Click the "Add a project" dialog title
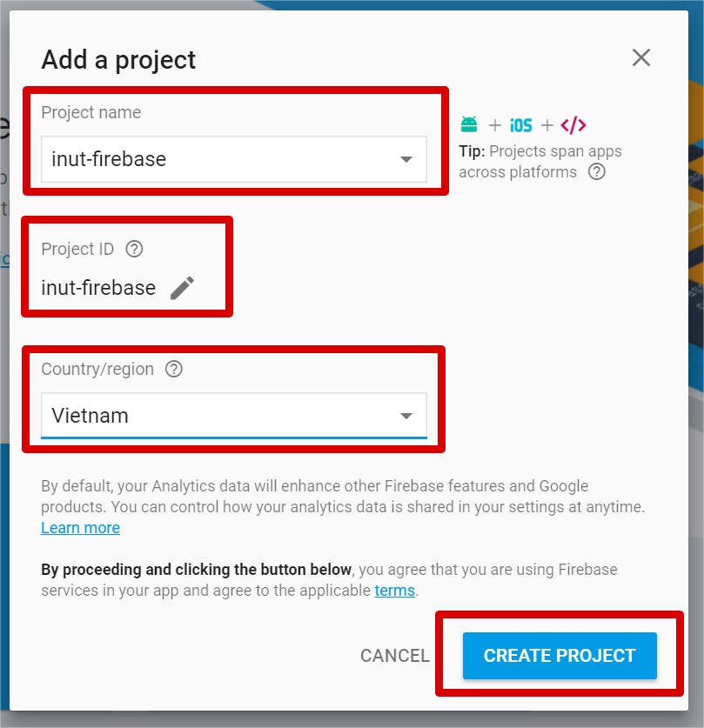The width and height of the screenshot is (704, 728). tap(118, 59)
